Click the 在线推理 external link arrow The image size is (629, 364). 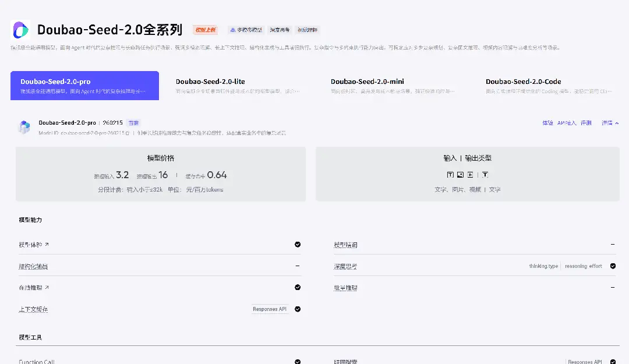(48, 287)
